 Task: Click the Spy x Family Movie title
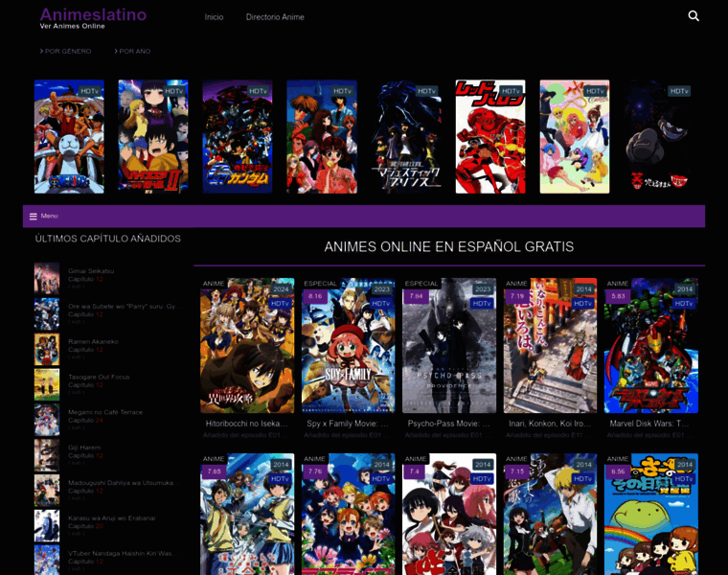[x=349, y=424]
